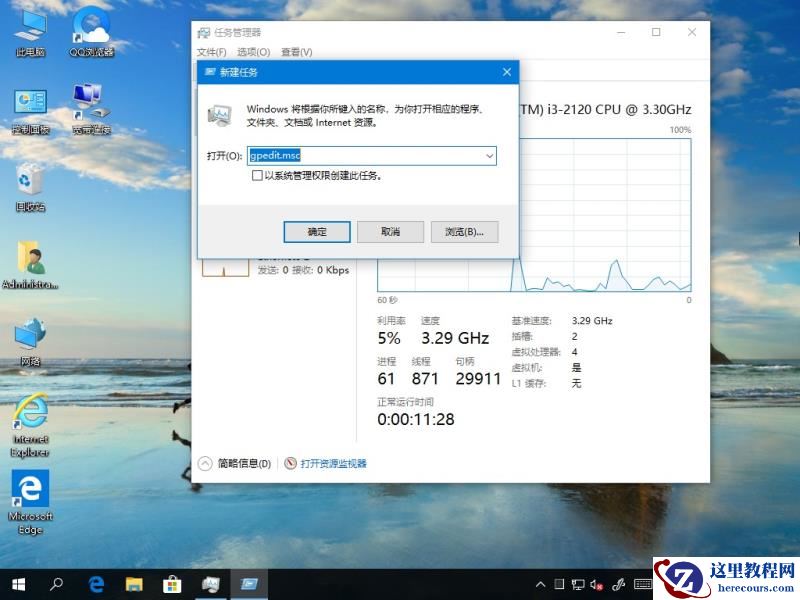The height and width of the screenshot is (600, 800).
Task: Click the speaker icon in system tray
Action: tap(596, 584)
